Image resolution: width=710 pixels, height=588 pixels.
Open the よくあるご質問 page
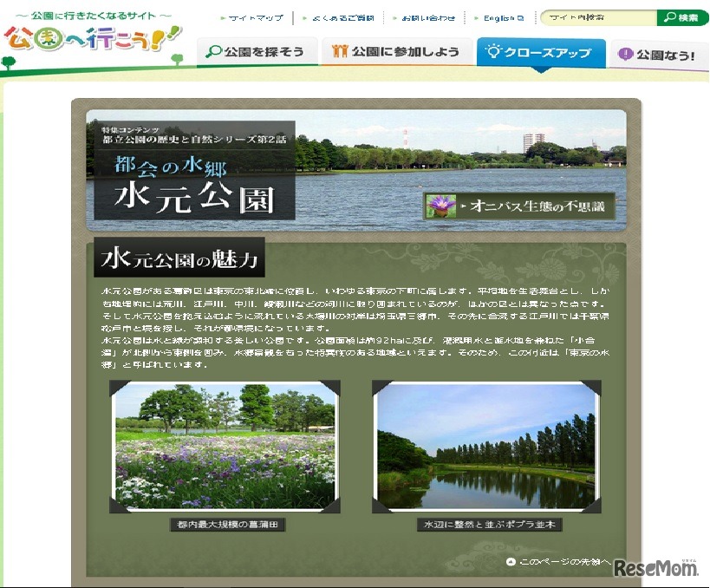[344, 16]
